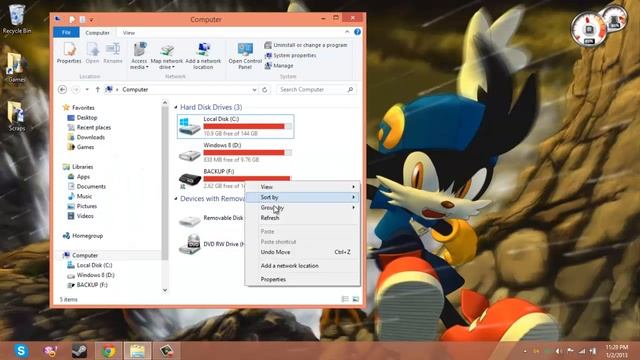Viewport: 640px width, 360px height.
Task: Open Scraps folder on desktop
Action: coord(16,116)
